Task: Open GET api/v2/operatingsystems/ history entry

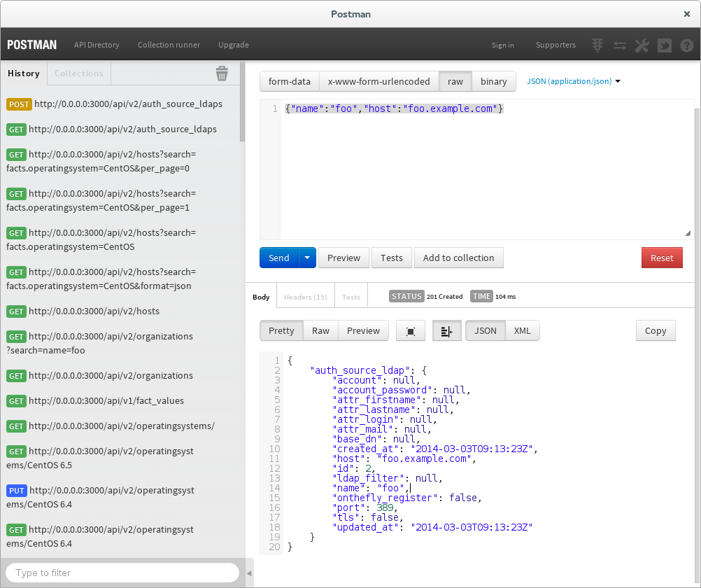Action: [x=111, y=426]
